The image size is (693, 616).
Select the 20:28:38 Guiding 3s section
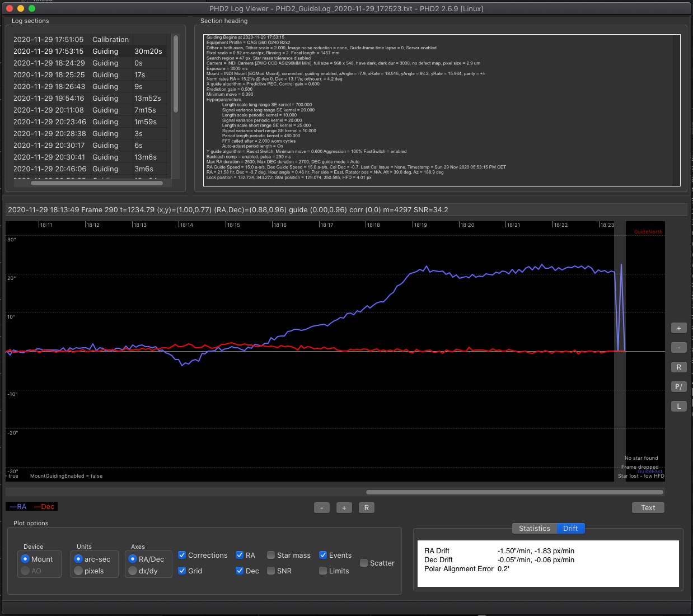click(x=90, y=133)
